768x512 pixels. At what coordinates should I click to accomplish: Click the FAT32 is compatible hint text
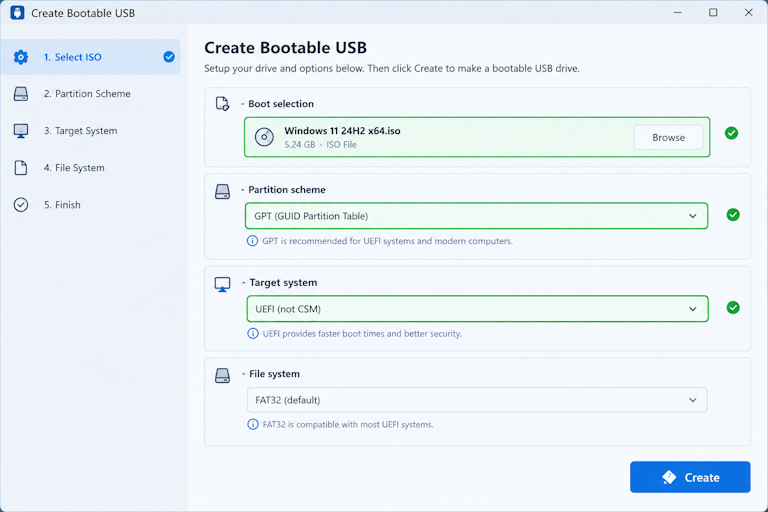coord(348,424)
